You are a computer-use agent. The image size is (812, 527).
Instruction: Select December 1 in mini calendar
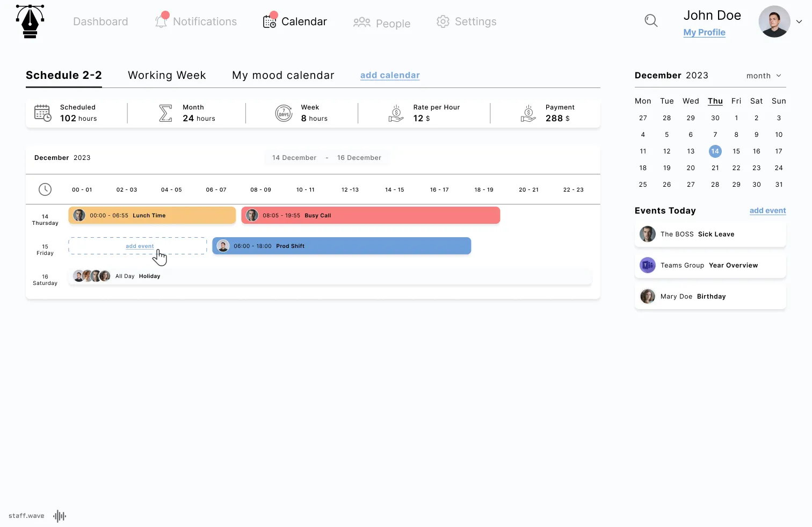point(736,118)
